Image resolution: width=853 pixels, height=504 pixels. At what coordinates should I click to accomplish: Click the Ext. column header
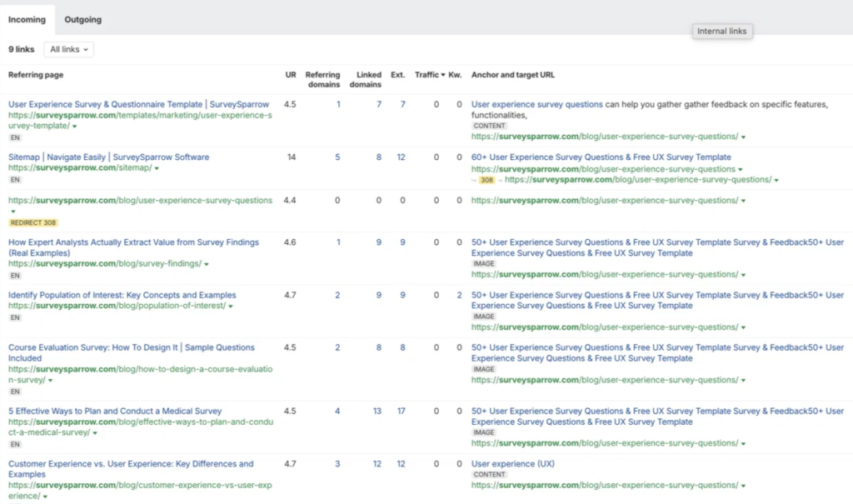click(397, 75)
